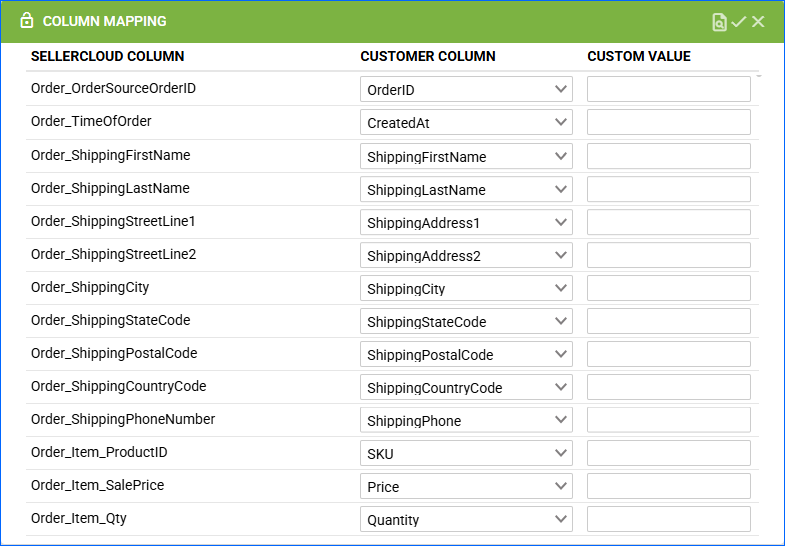Confirm mapping with the checkmark icon
This screenshot has width=785, height=546.
(x=738, y=22)
